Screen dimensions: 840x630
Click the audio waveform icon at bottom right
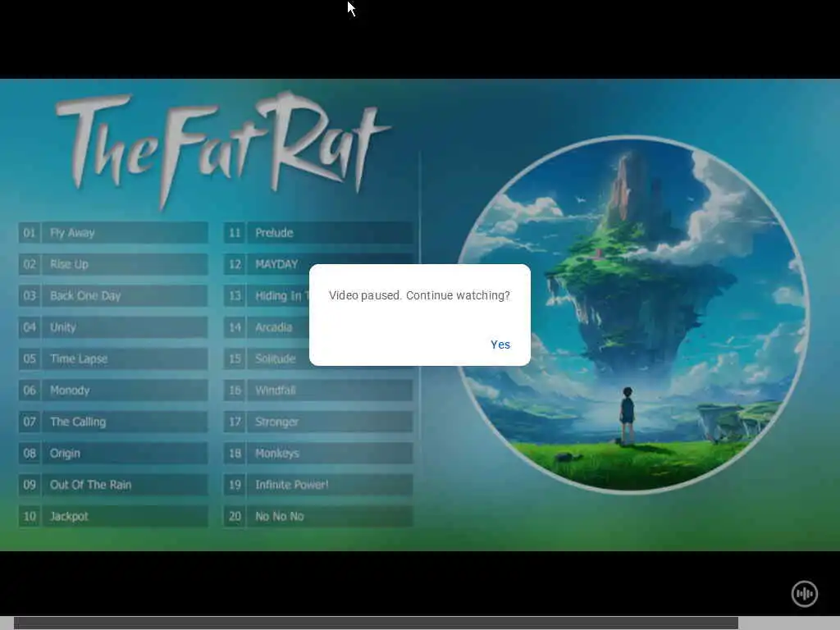[804, 594]
